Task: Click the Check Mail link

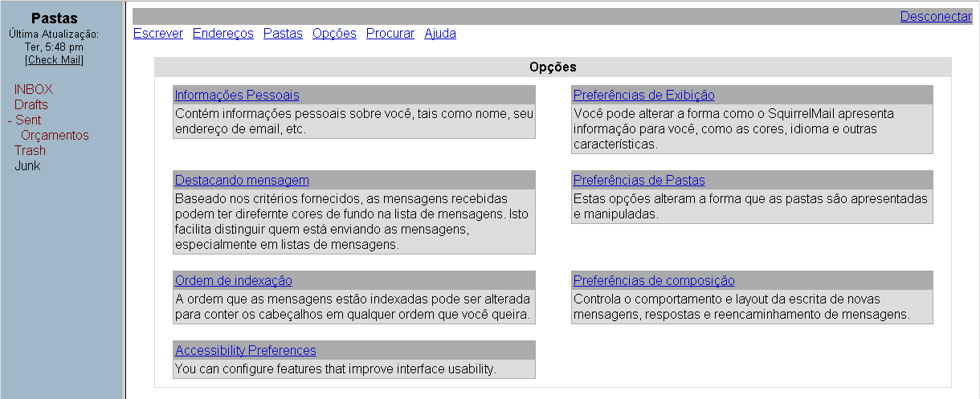Action: point(54,60)
